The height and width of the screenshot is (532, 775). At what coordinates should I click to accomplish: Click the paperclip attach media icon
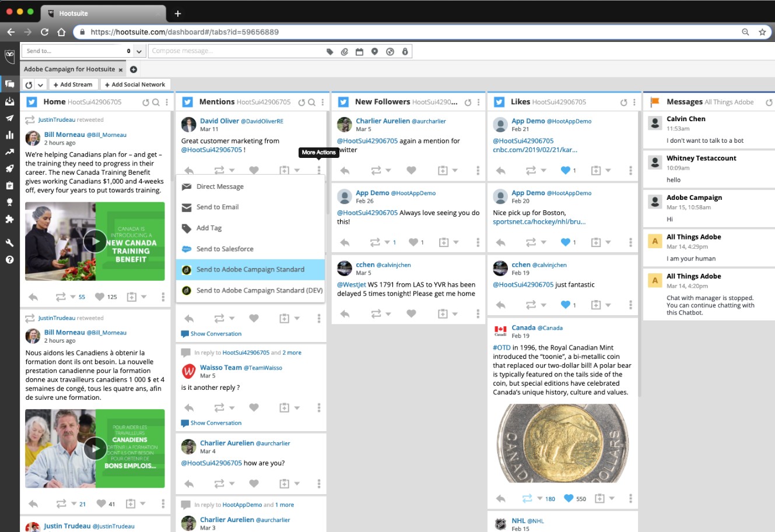tap(345, 52)
